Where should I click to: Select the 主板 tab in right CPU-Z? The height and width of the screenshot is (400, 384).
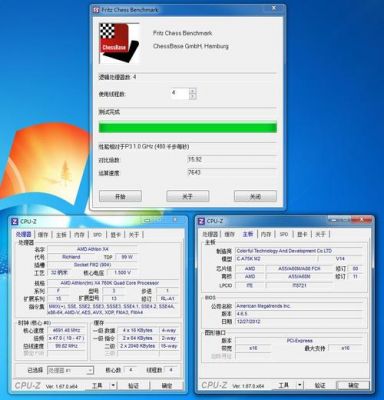click(248, 234)
